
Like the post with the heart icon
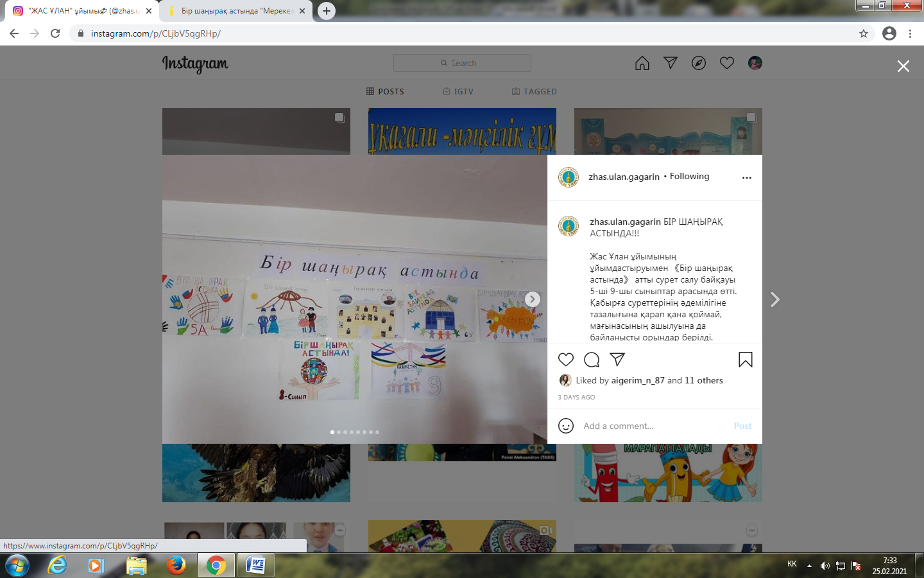[565, 360]
